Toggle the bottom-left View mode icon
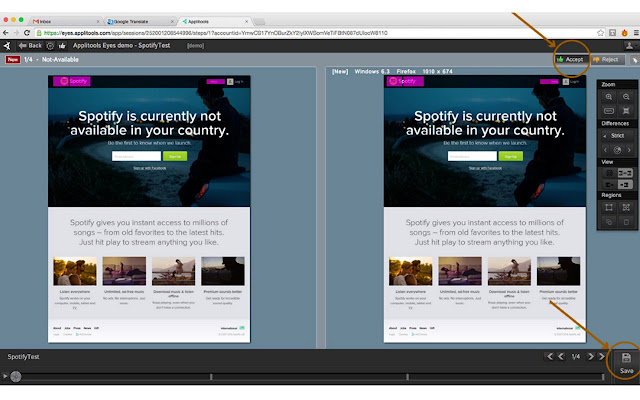 609,185
